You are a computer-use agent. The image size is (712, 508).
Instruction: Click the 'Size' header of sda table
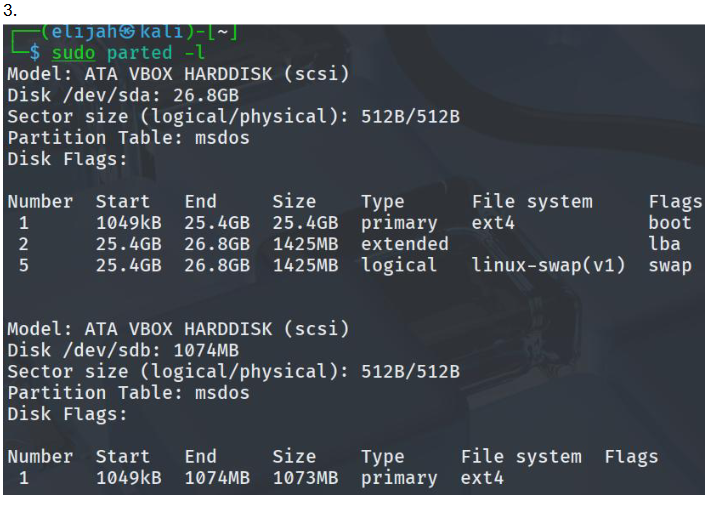point(293,202)
